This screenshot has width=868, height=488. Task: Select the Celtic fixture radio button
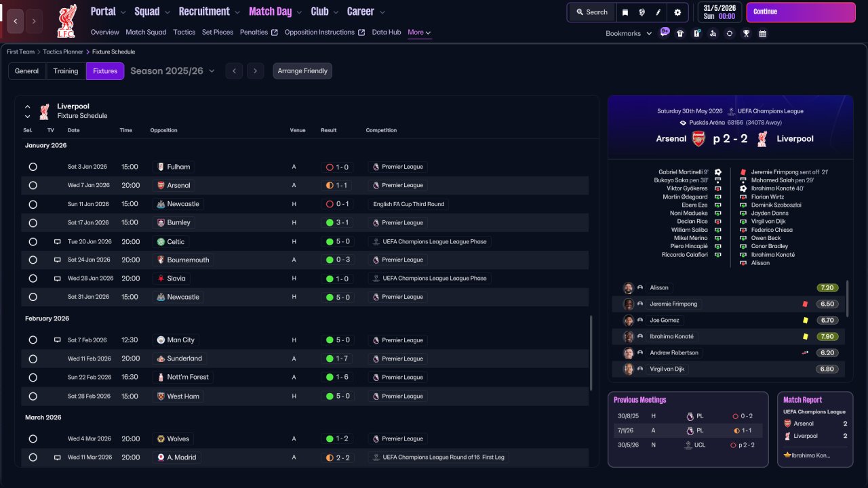(x=33, y=242)
